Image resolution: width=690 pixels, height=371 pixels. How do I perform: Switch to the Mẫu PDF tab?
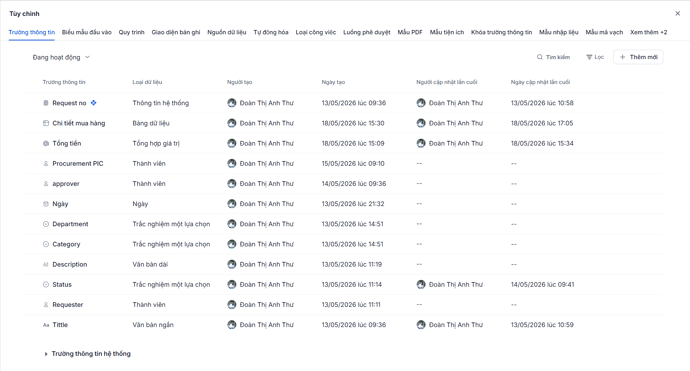coord(410,32)
